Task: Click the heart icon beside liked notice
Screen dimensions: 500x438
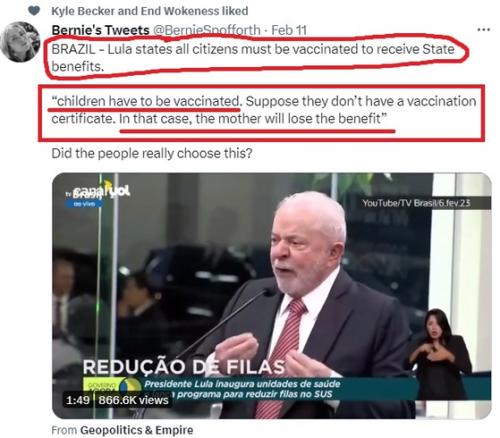Action: [34, 11]
